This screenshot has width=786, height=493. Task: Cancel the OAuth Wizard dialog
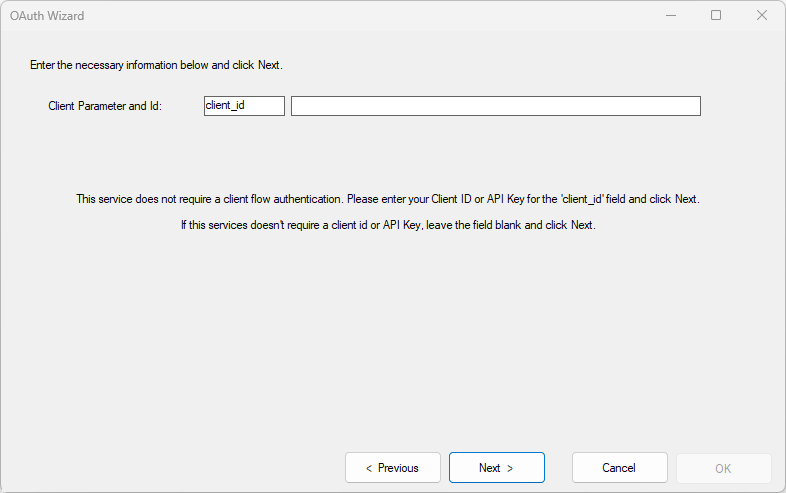[x=619, y=468]
